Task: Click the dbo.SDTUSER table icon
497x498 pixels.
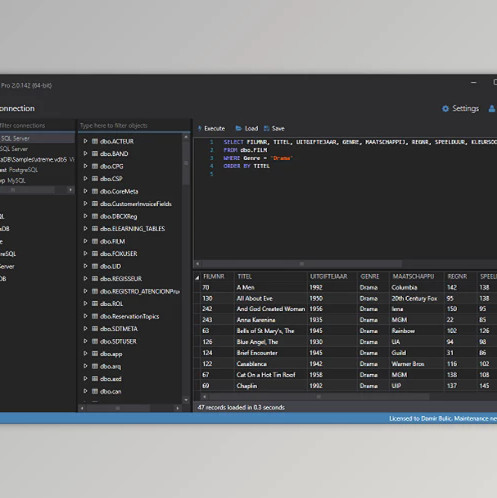Action: (95, 341)
